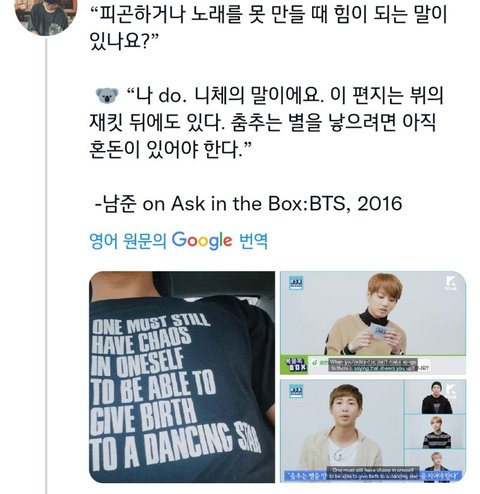Open the screenshot of member reading a card
Screen dimensions: 480x494
[x=373, y=323]
